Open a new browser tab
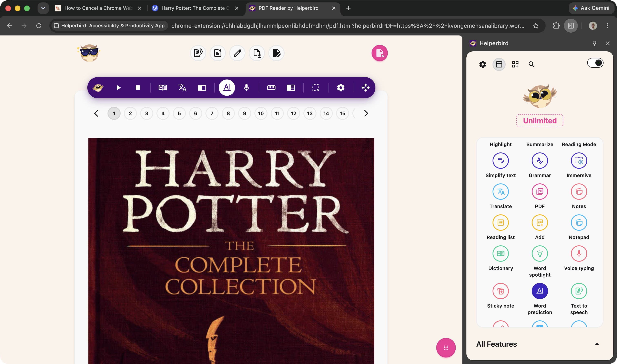 [348, 8]
